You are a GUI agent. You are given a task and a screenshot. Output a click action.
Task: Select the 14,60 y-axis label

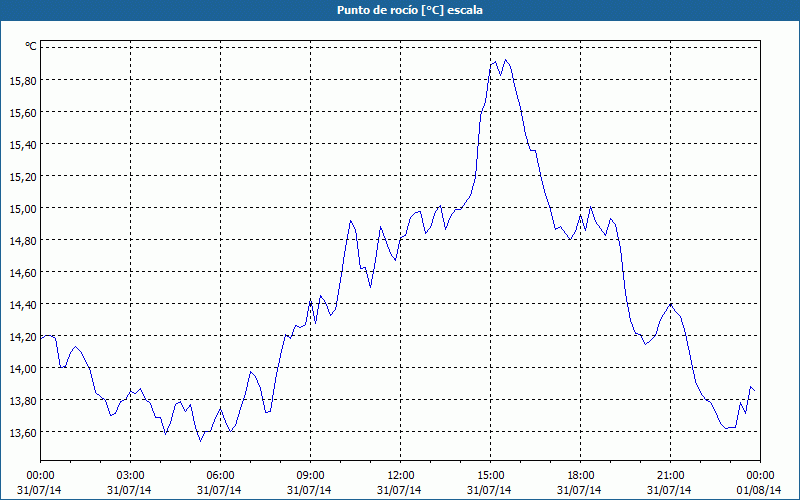click(23, 273)
